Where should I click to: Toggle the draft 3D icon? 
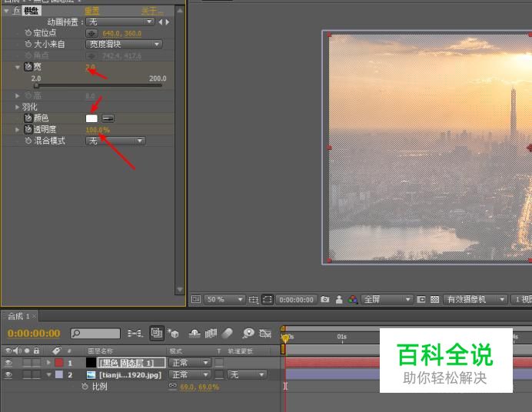tap(174, 334)
